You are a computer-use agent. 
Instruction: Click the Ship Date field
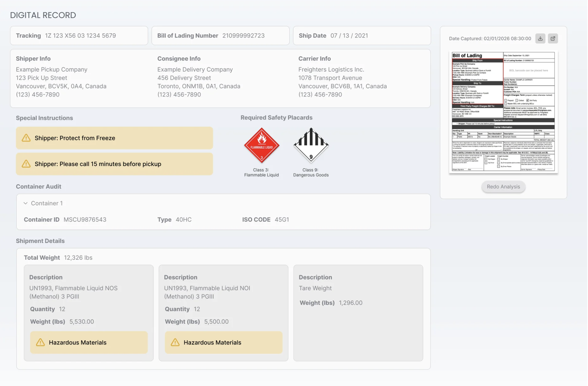tap(349, 36)
